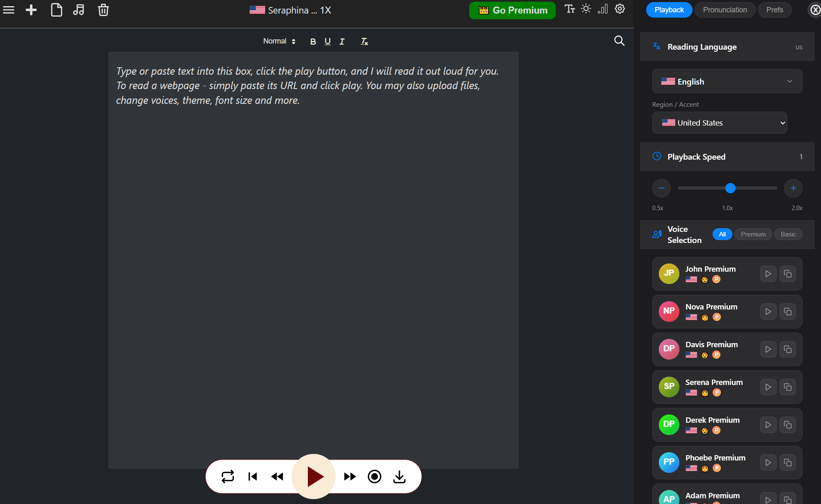Open the music note audio files icon
Image resolution: width=821 pixels, height=504 pixels.
pos(79,10)
